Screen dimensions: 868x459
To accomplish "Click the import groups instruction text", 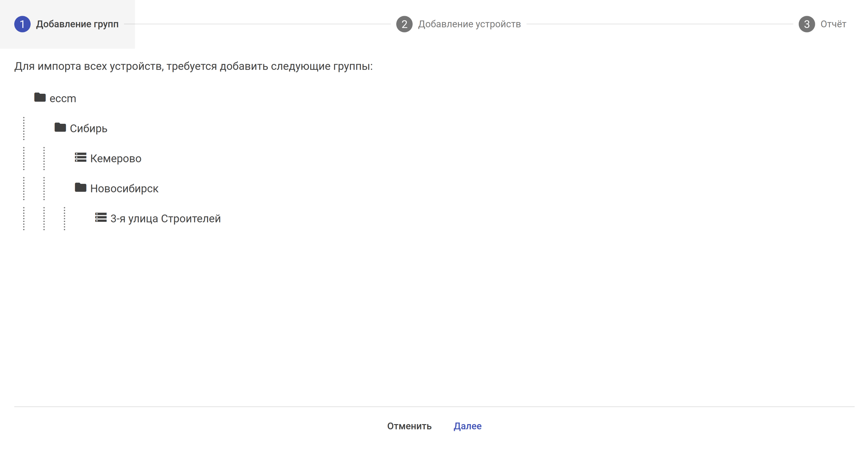I will (193, 66).
